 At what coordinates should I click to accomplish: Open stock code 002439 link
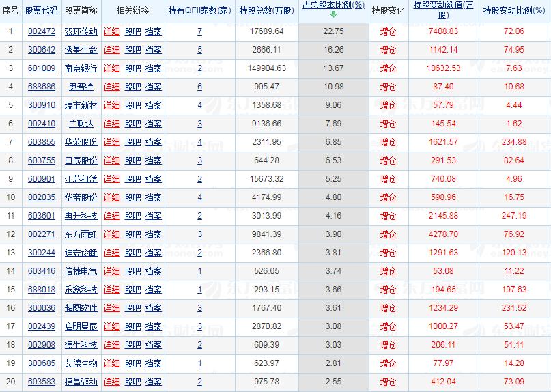pyautogui.click(x=42, y=326)
